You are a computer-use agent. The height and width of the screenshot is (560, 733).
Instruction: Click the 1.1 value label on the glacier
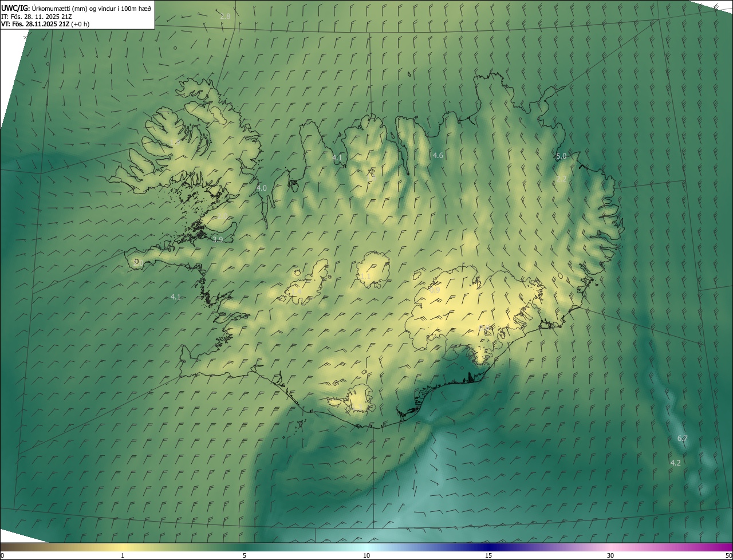point(365,277)
